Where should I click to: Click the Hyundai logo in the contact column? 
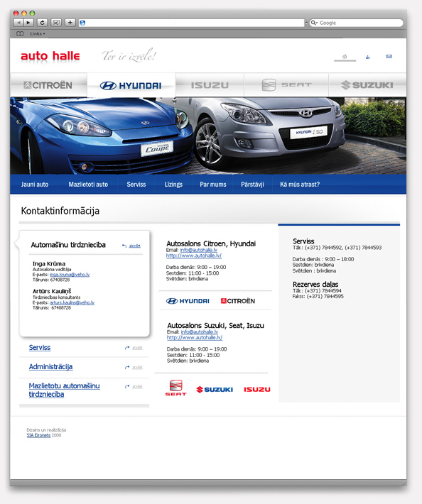point(188,301)
